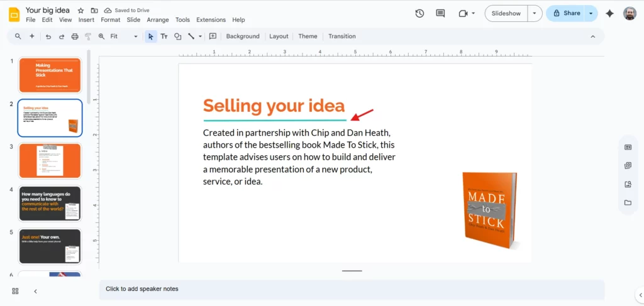Click the search menus magnifier icon
The height and width of the screenshot is (306, 644).
(x=18, y=36)
